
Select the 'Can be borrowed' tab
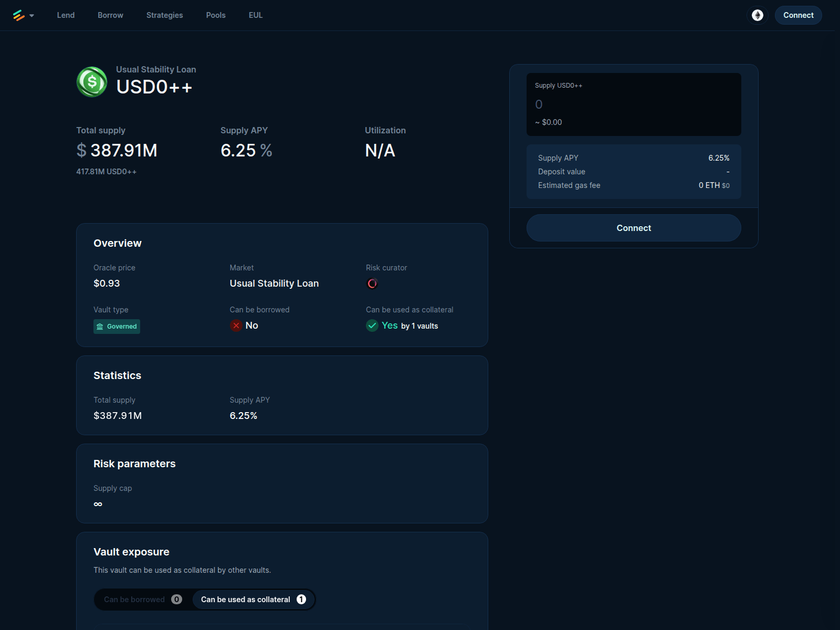pyautogui.click(x=143, y=600)
